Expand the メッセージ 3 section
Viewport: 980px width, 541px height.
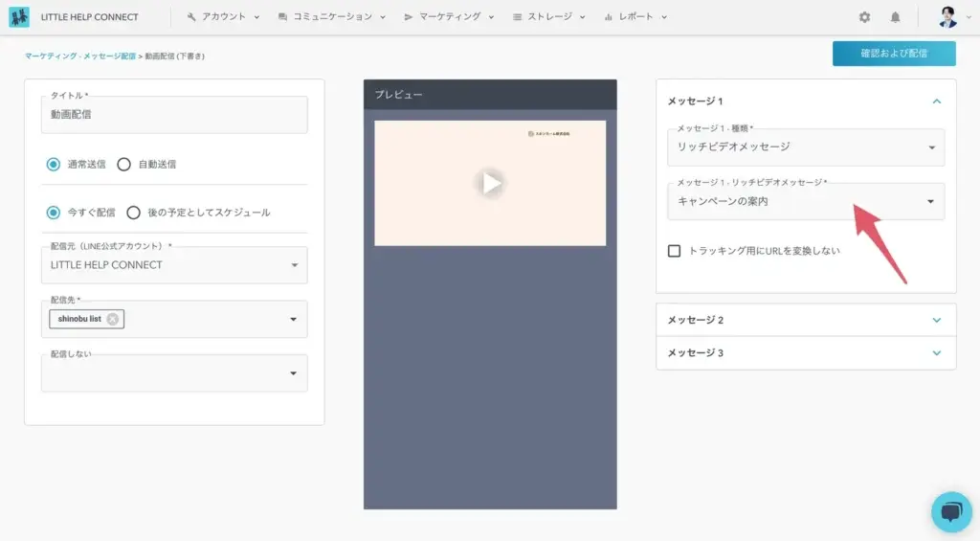pyautogui.click(x=805, y=352)
